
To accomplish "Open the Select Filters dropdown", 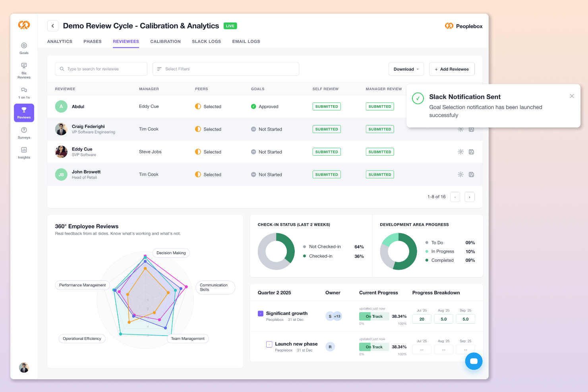I will (226, 69).
